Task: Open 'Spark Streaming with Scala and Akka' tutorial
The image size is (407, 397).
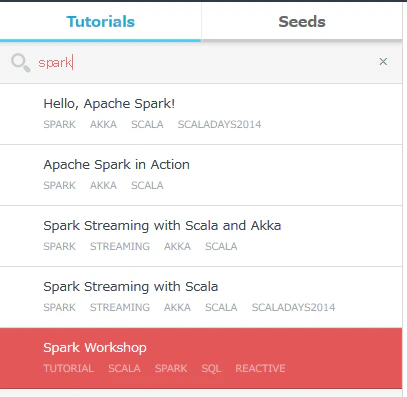Action: (201, 236)
